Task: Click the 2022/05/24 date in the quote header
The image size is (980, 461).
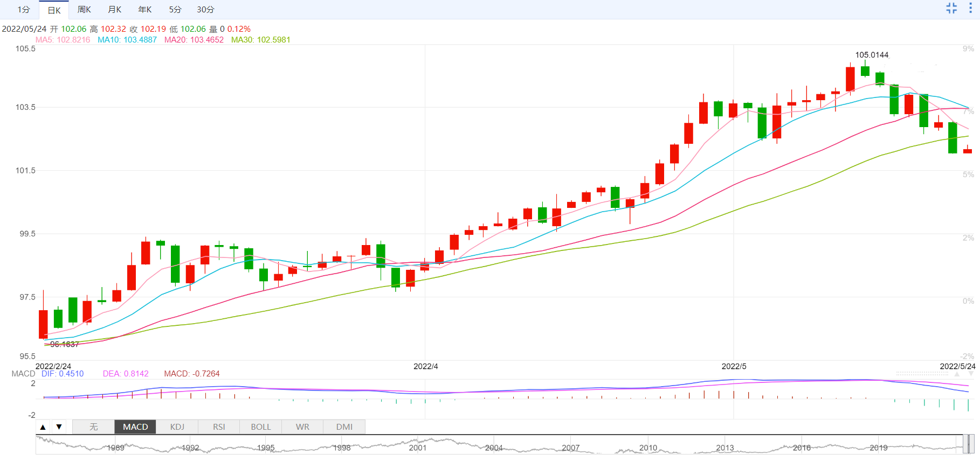Action: point(24,29)
